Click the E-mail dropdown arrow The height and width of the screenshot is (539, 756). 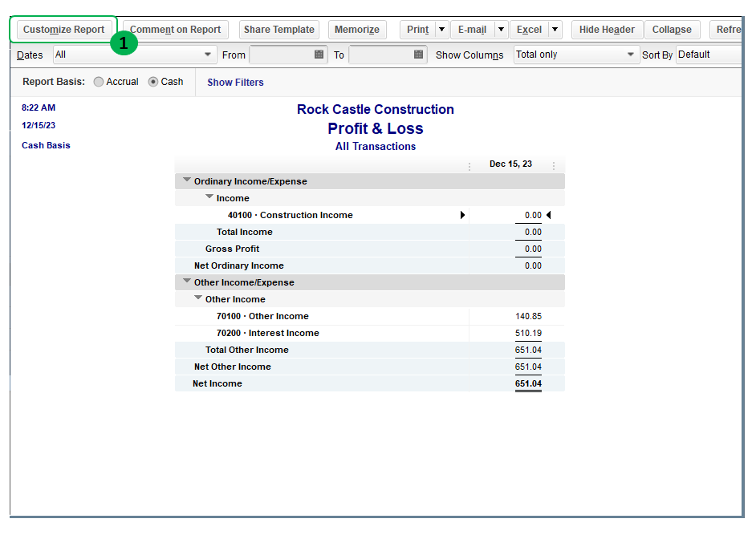[501, 30]
